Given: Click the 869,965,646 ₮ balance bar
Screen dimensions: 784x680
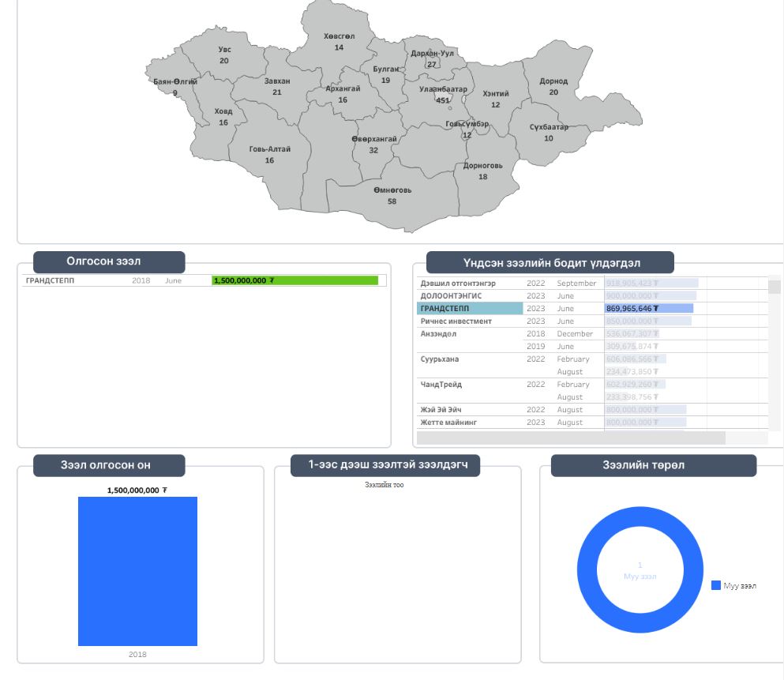Looking at the screenshot, I should 649,309.
